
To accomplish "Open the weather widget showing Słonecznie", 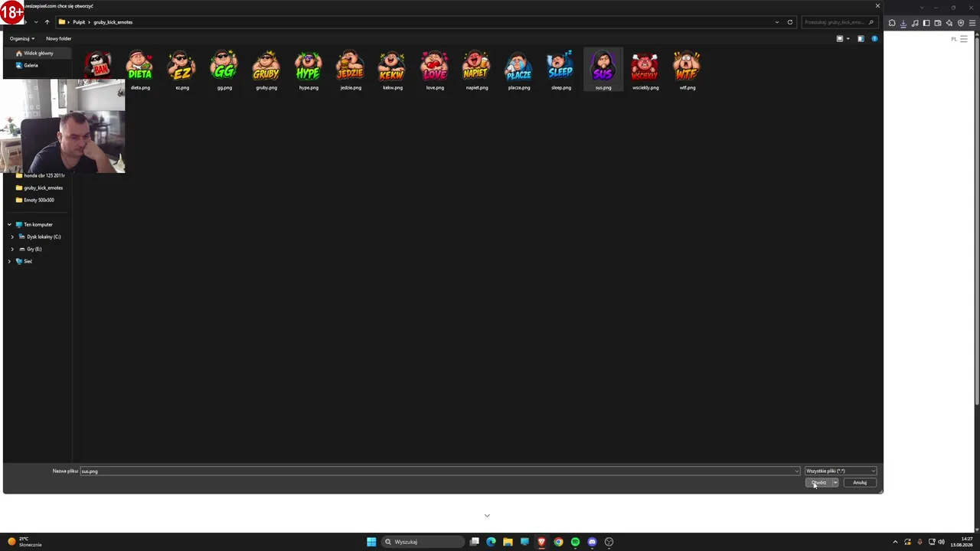I will pos(24,542).
